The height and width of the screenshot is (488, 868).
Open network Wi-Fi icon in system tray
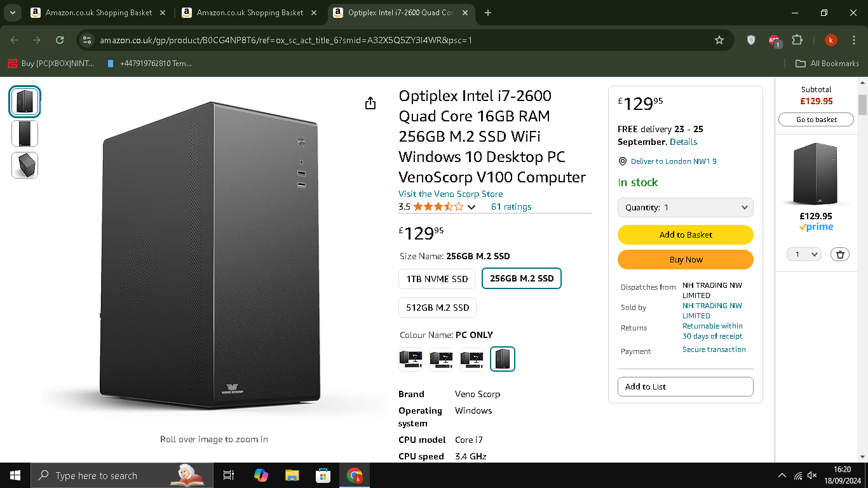tap(798, 475)
